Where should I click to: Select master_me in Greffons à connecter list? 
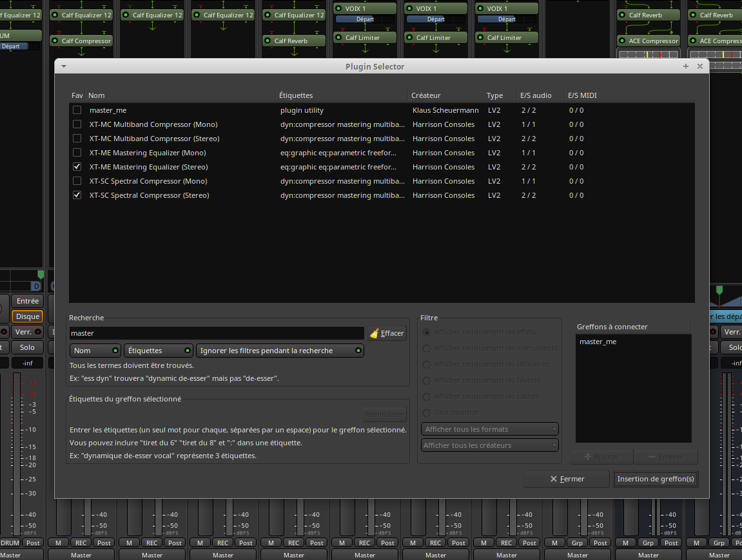tap(598, 342)
